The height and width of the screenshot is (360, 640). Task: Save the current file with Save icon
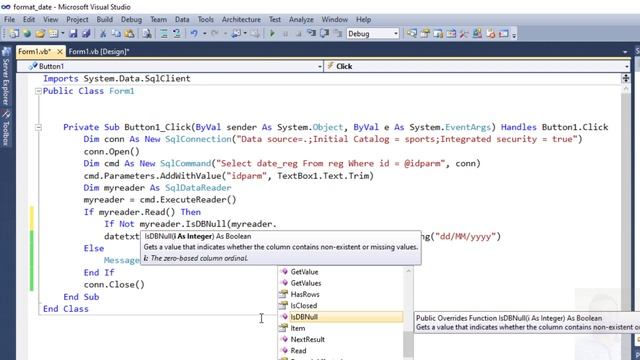point(73,33)
